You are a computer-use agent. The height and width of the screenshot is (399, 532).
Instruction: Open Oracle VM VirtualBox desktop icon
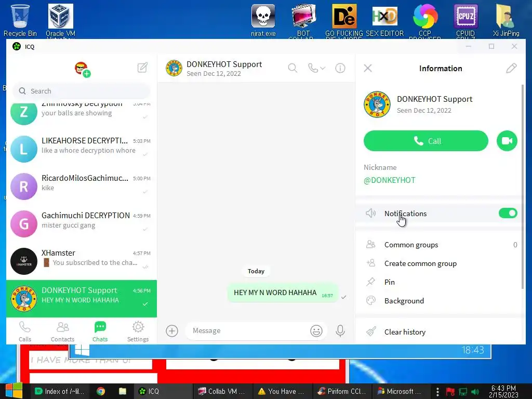pos(60,20)
